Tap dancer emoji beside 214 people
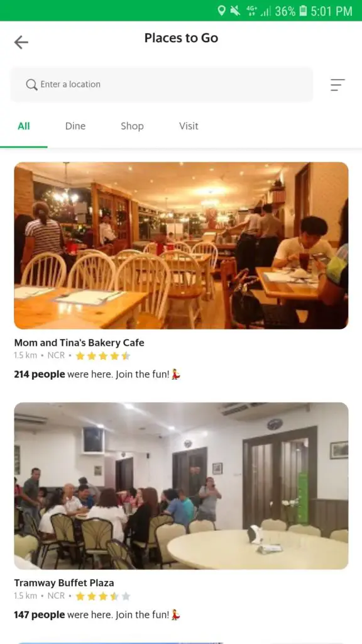The image size is (362, 644). click(x=176, y=375)
